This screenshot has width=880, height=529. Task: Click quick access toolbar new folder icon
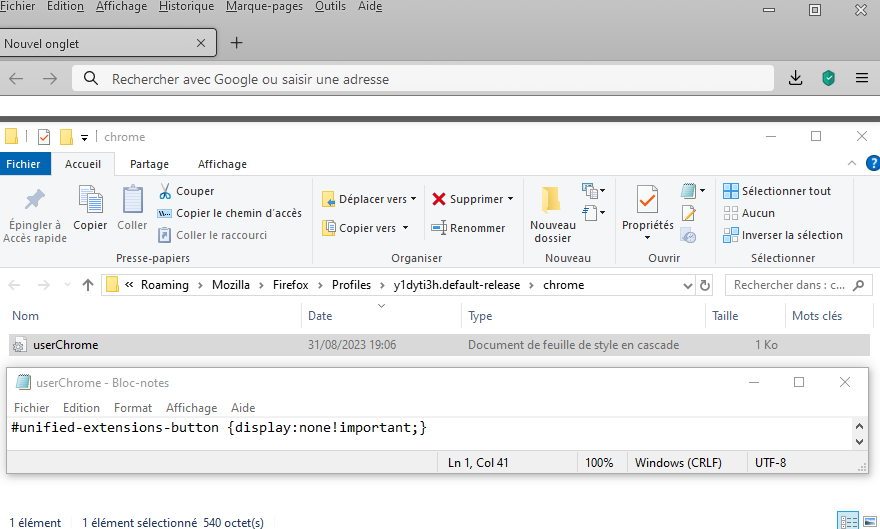(66, 137)
